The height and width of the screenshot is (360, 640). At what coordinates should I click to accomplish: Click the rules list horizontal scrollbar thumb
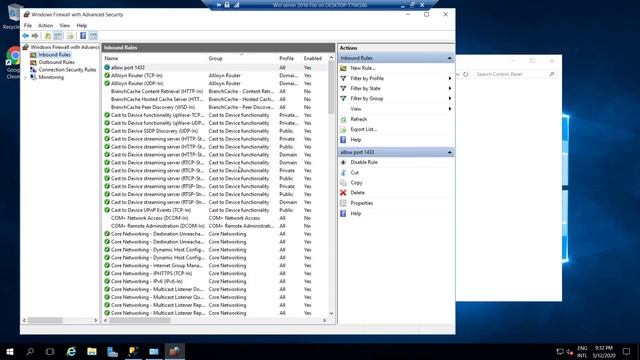[x=140, y=320]
